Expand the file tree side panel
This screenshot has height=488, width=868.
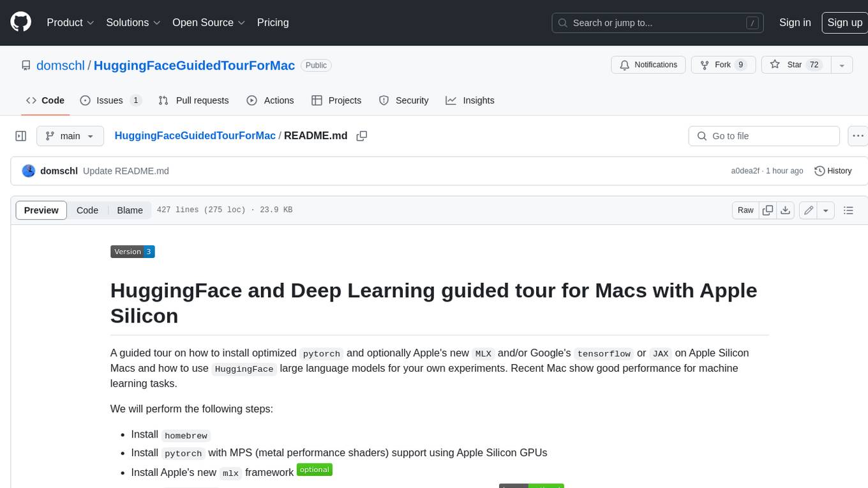21,136
